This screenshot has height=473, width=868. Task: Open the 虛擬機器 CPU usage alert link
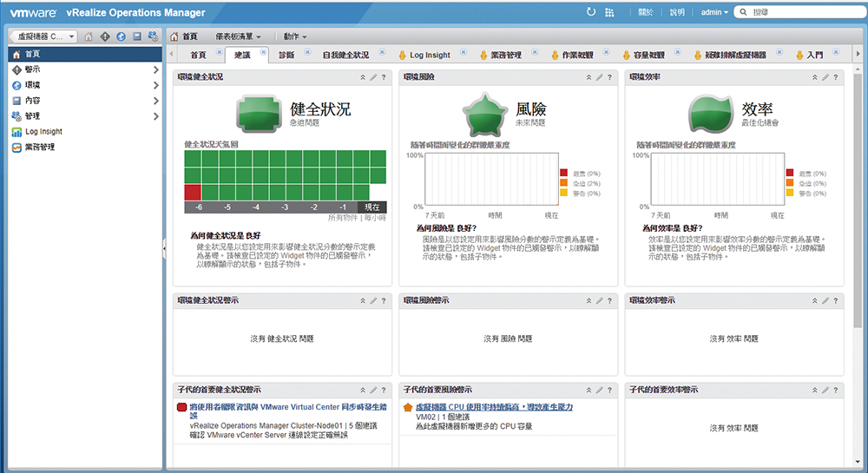pyautogui.click(x=495, y=407)
